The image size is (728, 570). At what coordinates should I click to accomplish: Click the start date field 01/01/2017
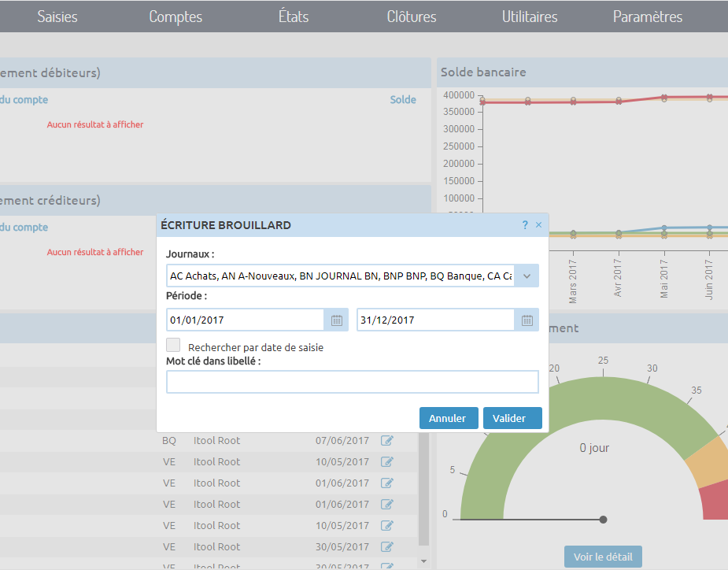point(245,320)
